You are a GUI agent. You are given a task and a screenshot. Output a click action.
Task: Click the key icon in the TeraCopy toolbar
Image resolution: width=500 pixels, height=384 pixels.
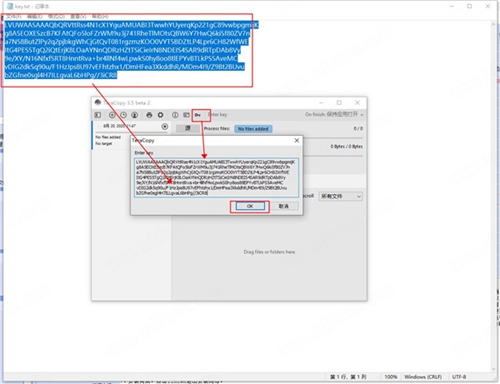[198, 115]
